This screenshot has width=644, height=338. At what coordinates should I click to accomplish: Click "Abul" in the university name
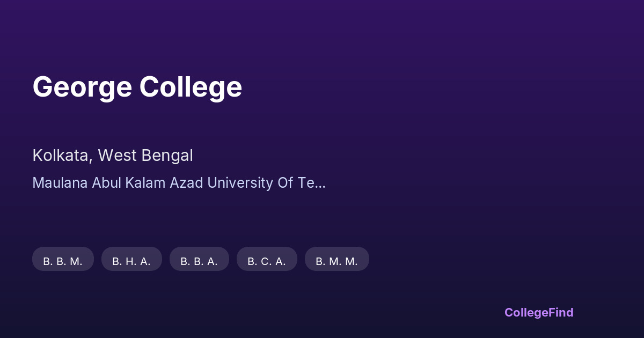[x=107, y=183]
